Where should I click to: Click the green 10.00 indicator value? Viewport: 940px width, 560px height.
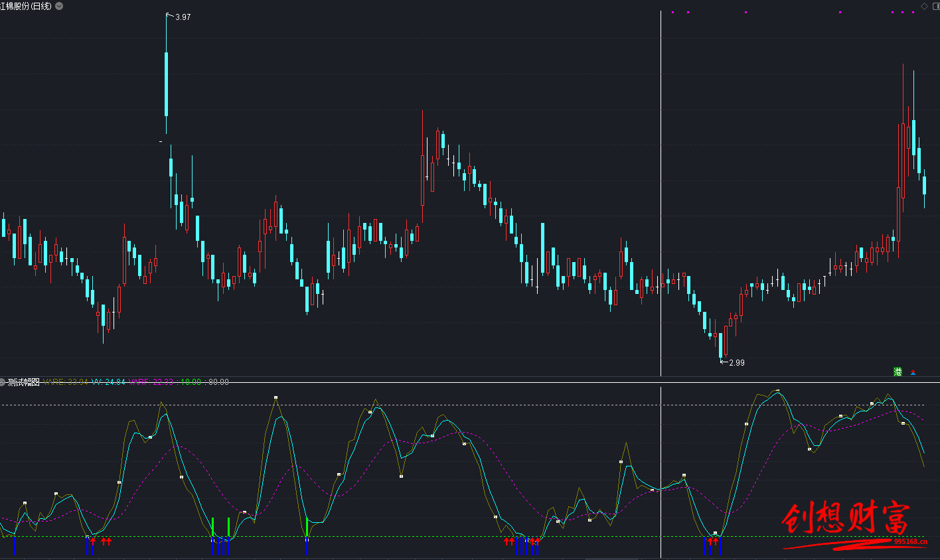point(191,382)
